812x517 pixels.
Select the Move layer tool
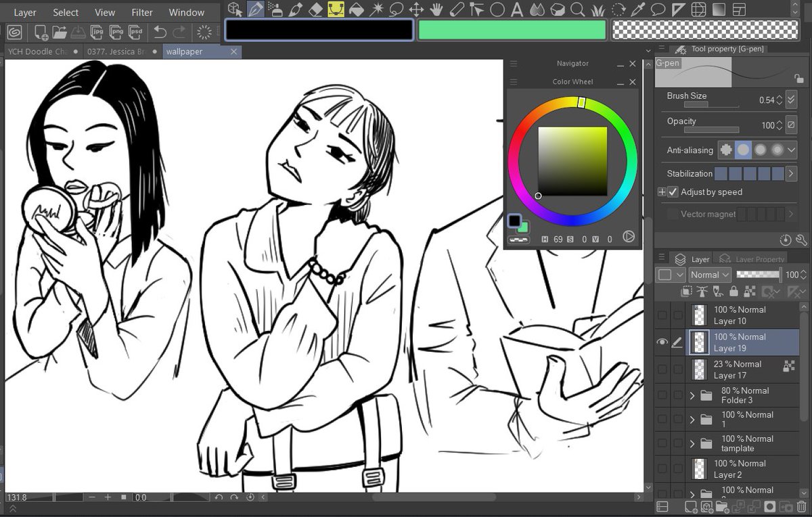tap(416, 9)
